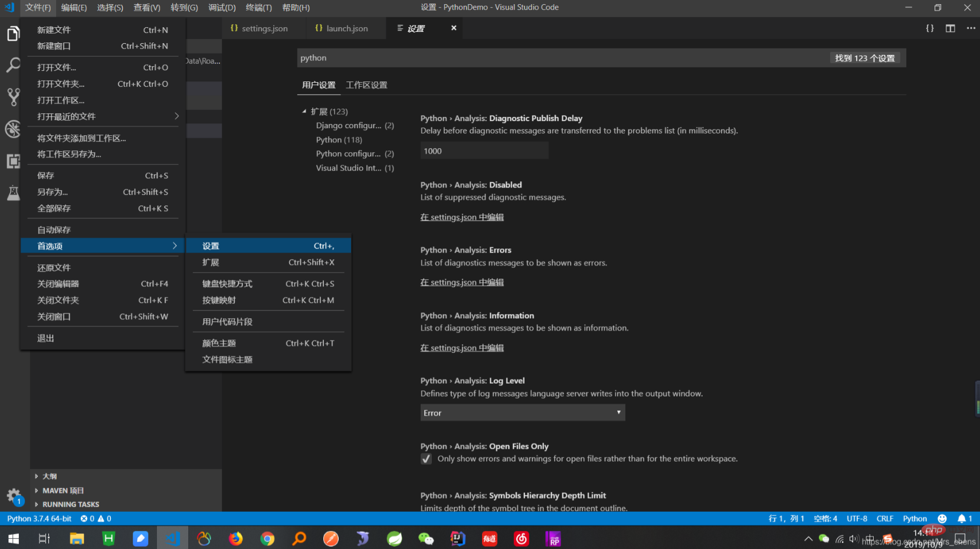Expand the RUNNING TASKS section
Viewport: 980px width, 549px height.
point(70,505)
